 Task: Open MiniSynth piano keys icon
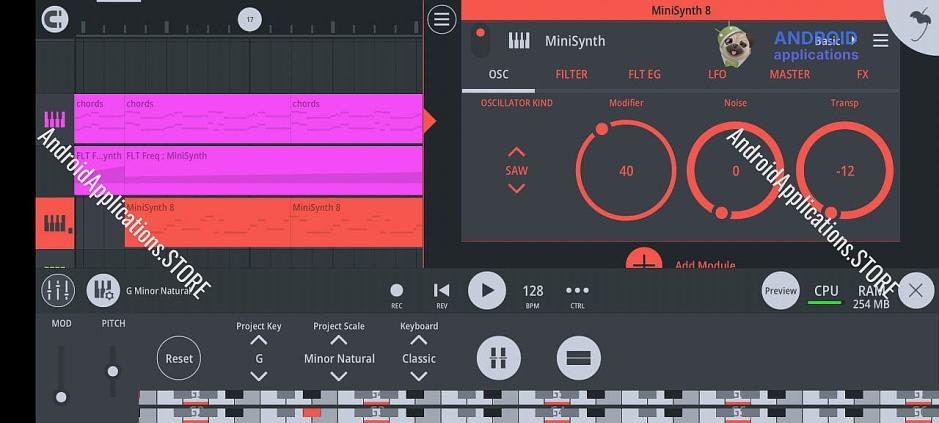(519, 41)
